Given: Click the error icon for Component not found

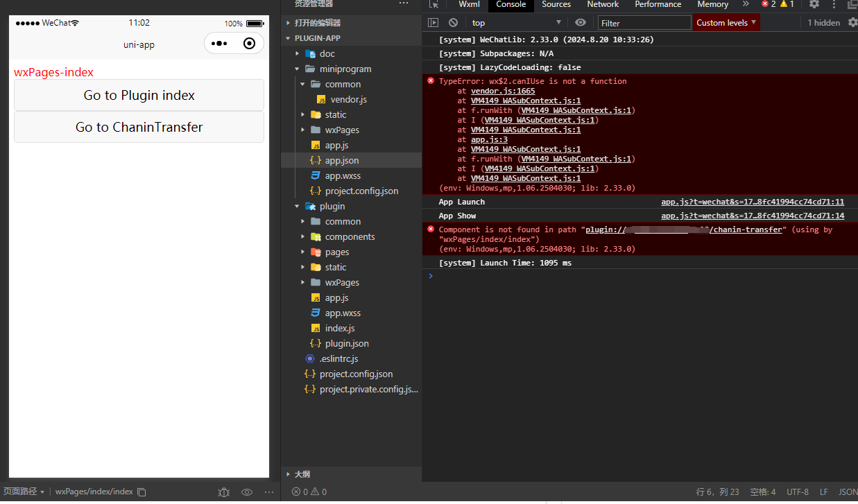Looking at the screenshot, I should point(431,229).
